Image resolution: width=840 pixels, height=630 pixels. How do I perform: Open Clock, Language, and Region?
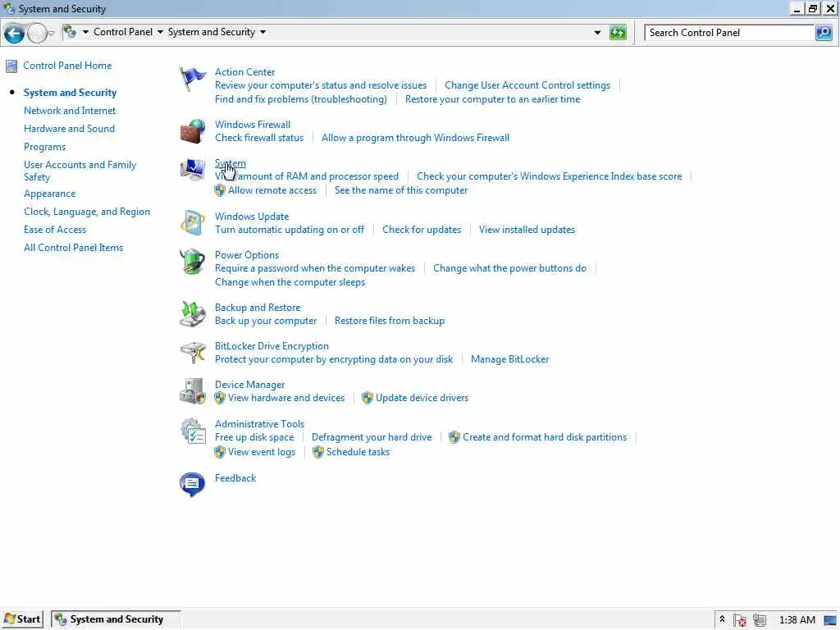click(87, 212)
